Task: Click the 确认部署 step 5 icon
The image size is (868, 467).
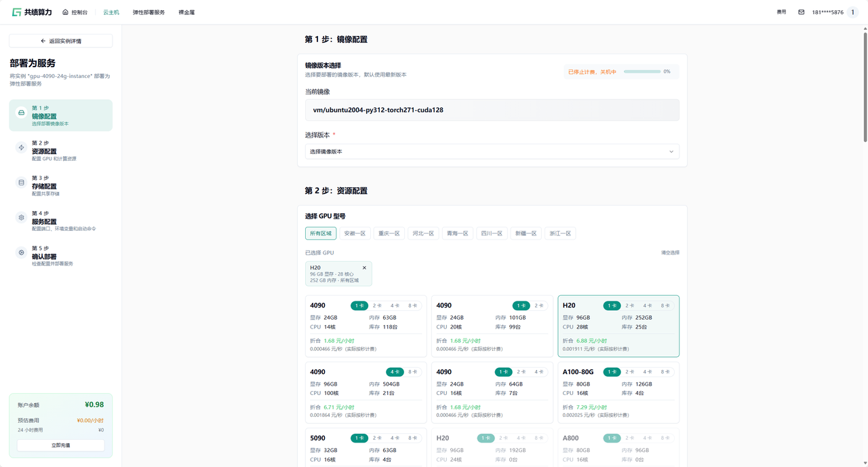Action: [x=22, y=253]
